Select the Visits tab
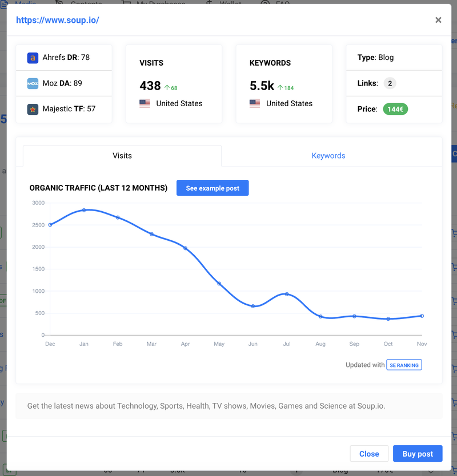 click(122, 155)
